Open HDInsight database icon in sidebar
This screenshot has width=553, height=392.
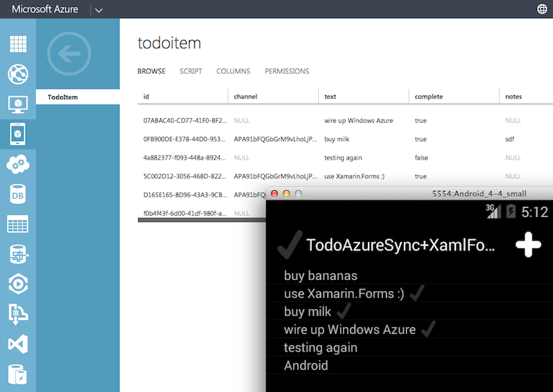[18, 254]
